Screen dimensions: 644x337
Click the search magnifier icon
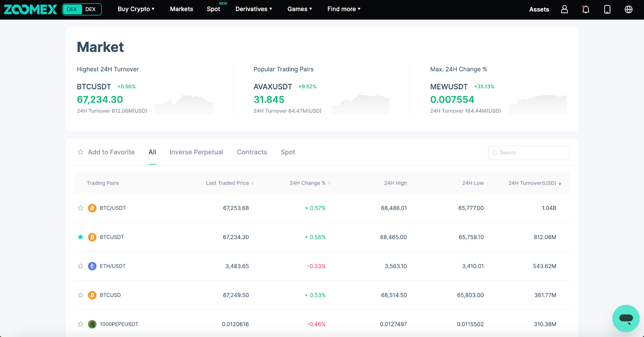point(495,152)
